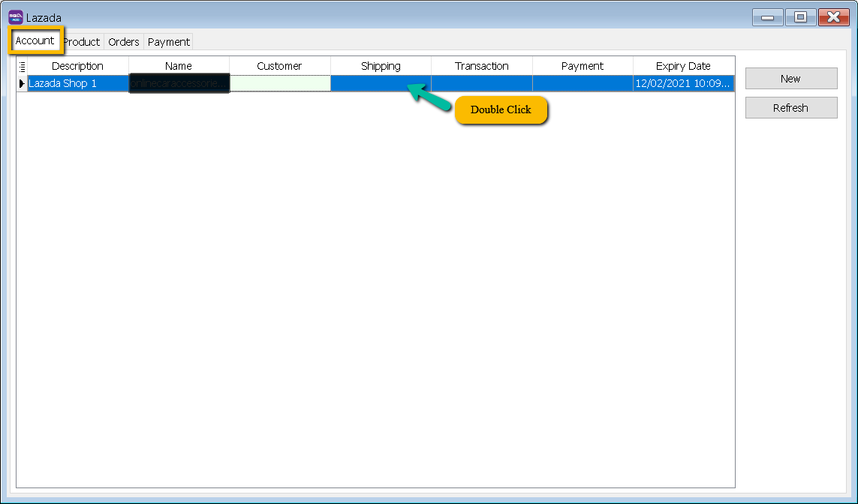Viewport: 858px width, 504px height.
Task: Open the grid column chooser icon
Action: click(22, 66)
